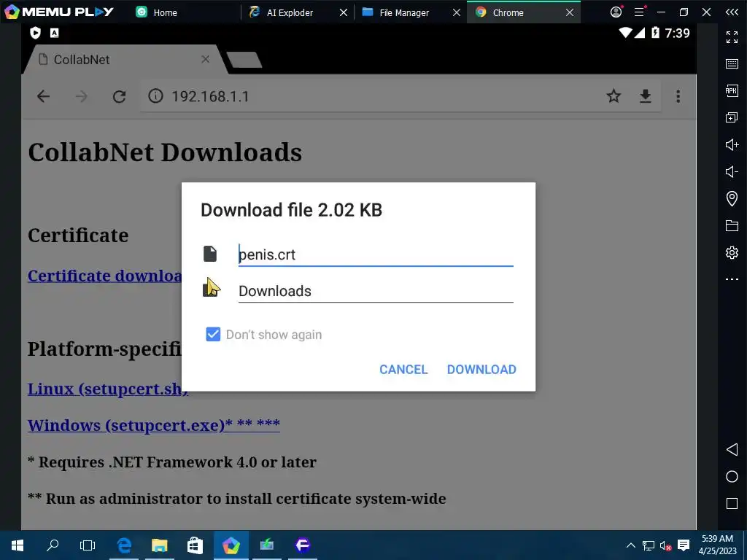Image resolution: width=747 pixels, height=560 pixels.
Task: Open Windows Start menu
Action: click(18, 545)
